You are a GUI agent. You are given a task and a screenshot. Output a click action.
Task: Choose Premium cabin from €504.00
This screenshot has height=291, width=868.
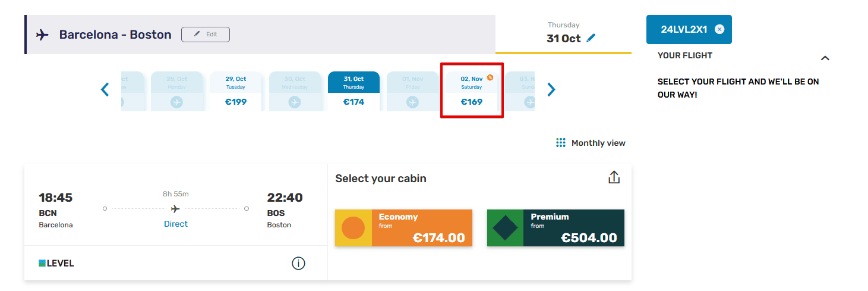(x=555, y=228)
